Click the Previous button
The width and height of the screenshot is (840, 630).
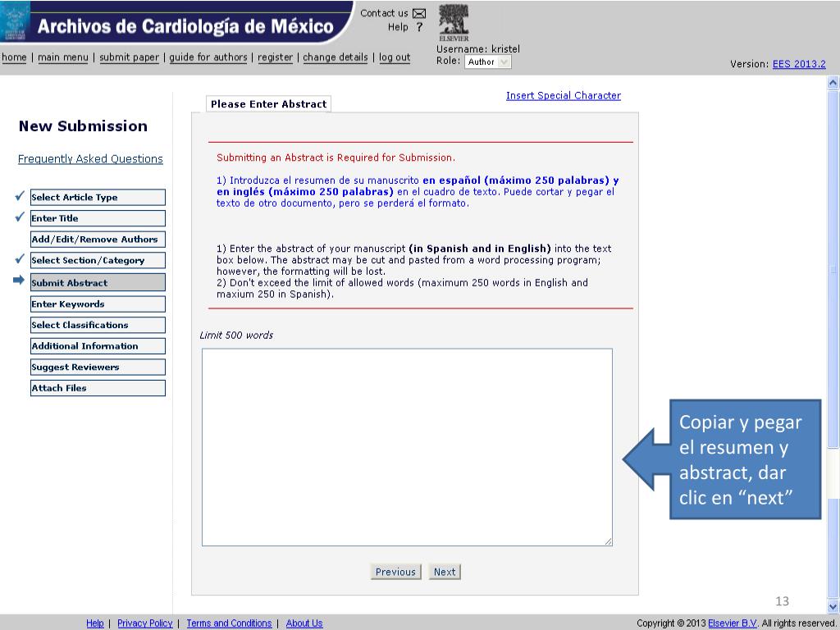coord(395,572)
